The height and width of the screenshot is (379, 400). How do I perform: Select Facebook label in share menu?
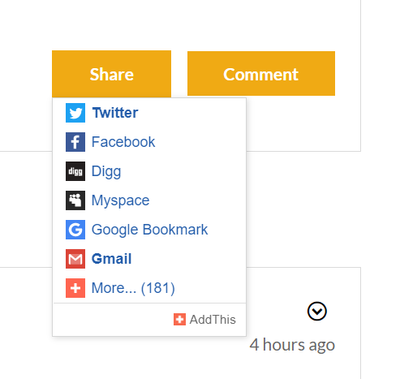pos(123,142)
